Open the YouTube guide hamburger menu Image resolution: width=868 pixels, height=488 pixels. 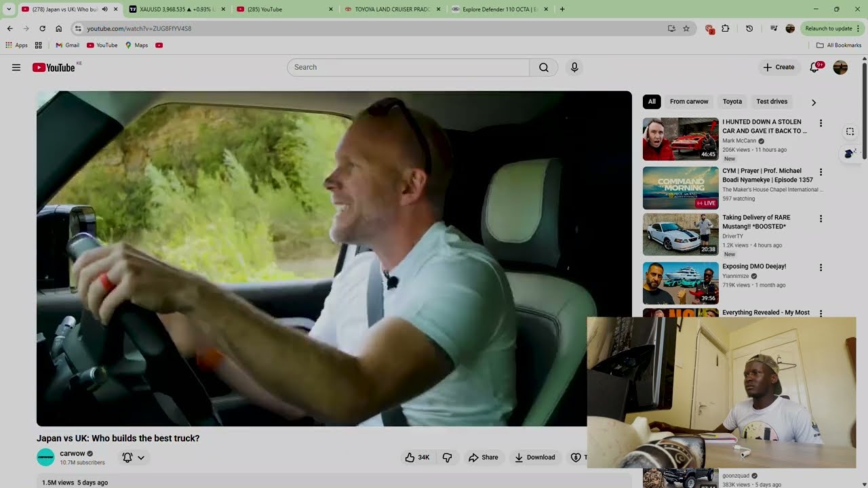point(16,67)
